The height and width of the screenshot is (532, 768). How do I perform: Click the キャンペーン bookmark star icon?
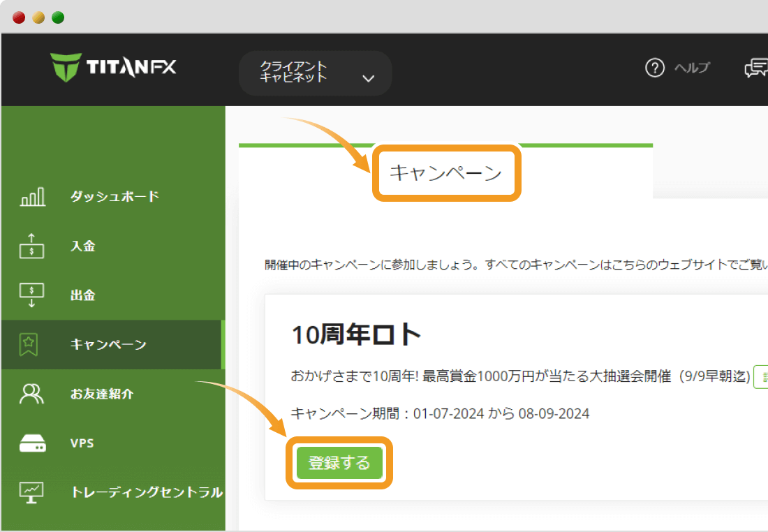(29, 344)
